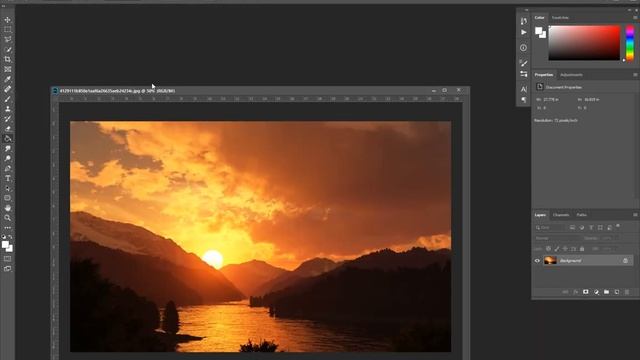The image size is (640, 360).
Task: Toggle shape layer filter in Layers panel
Action: [x=600, y=227]
